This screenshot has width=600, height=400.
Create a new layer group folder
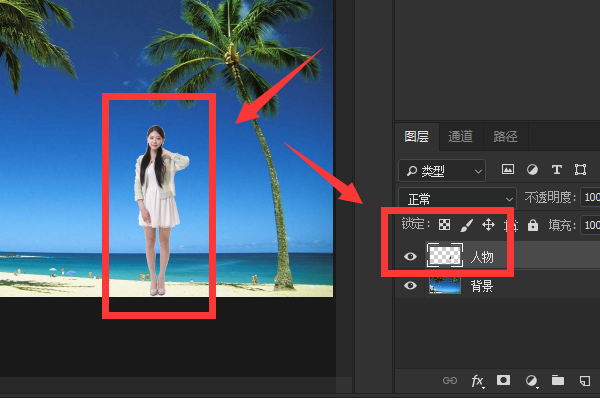[558, 381]
